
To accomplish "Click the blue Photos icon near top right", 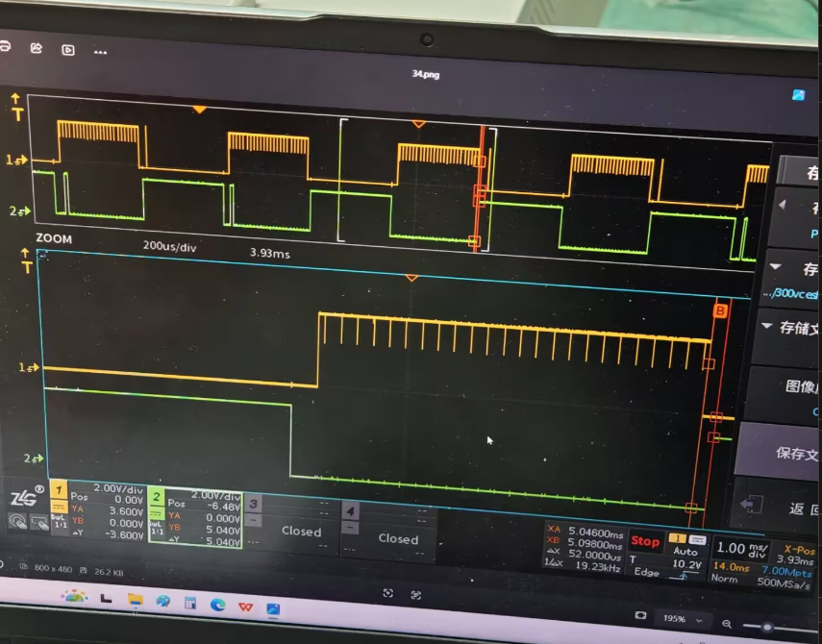I will [798, 95].
